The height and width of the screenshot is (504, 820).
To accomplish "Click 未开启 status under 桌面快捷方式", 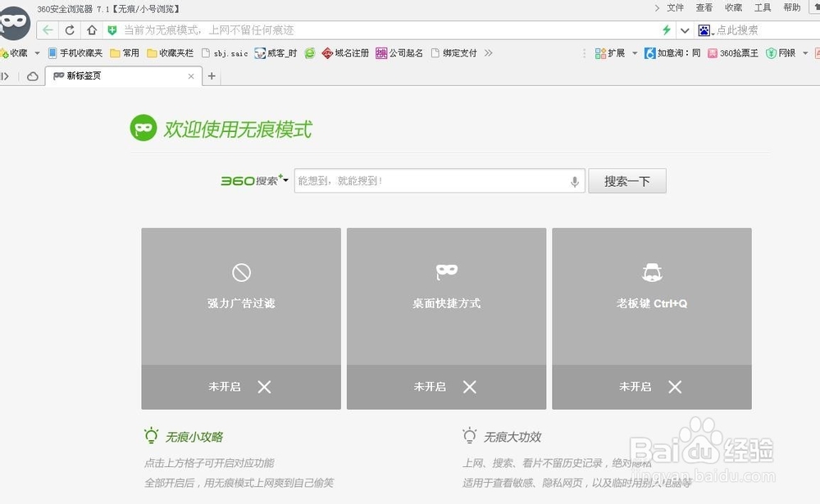I will point(430,387).
